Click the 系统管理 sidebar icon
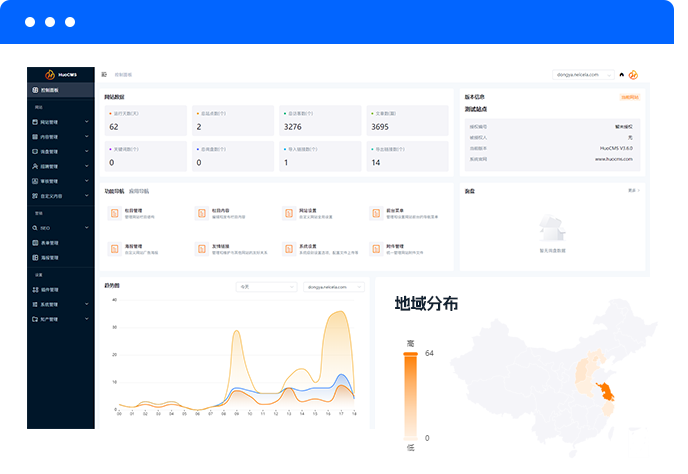 (x=35, y=304)
